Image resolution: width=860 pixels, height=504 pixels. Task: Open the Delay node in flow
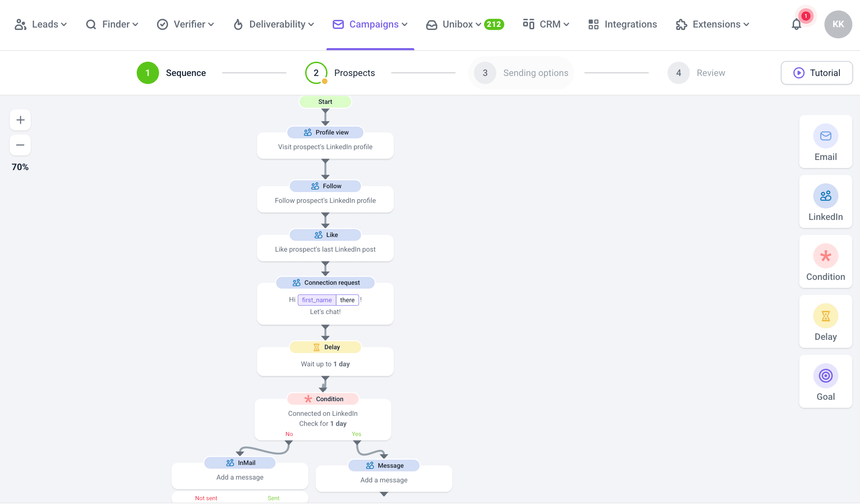pyautogui.click(x=325, y=359)
